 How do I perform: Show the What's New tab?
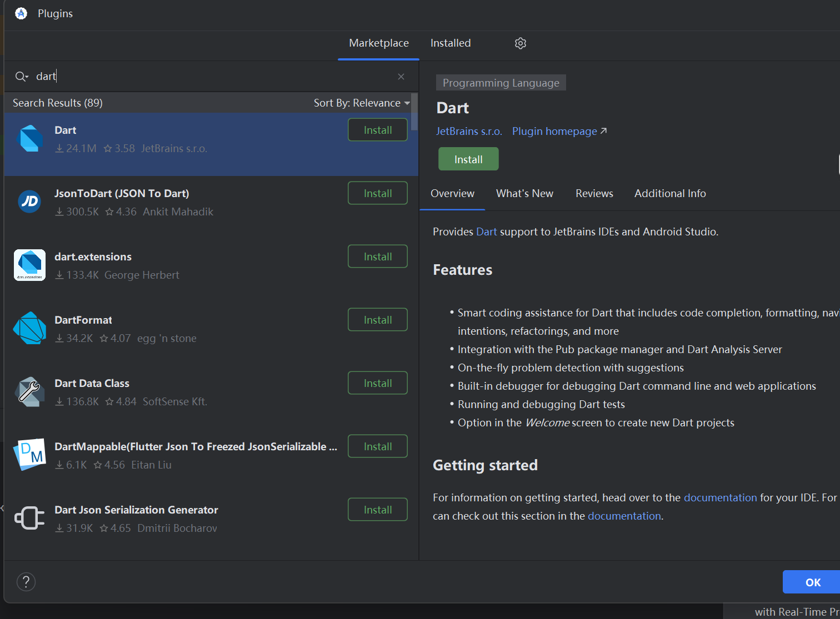click(x=524, y=194)
